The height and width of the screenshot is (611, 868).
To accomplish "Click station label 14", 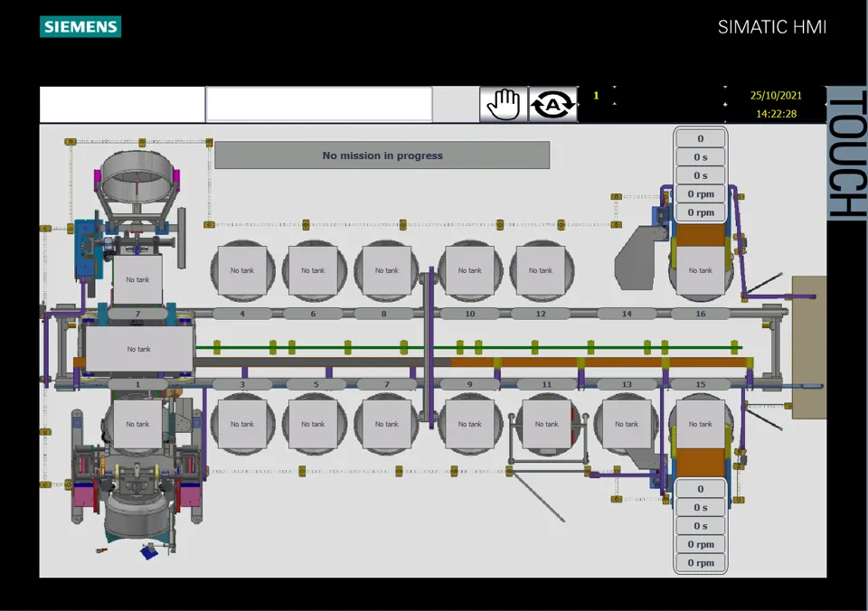I will pyautogui.click(x=627, y=314).
